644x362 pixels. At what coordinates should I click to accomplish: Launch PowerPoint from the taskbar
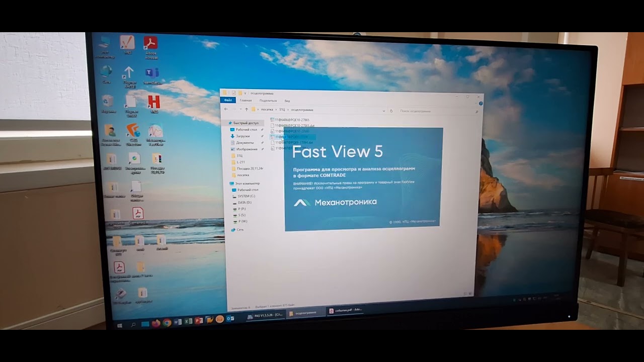pos(199,321)
